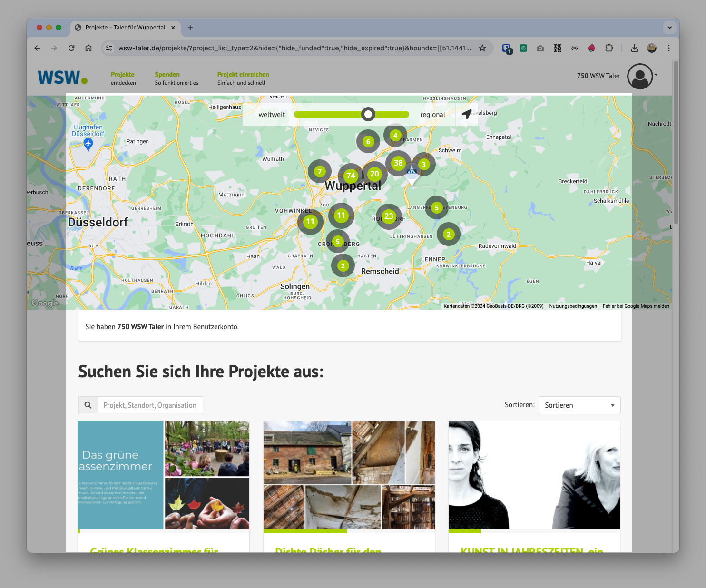
Task: Click the camera extension icon
Action: tap(540, 48)
